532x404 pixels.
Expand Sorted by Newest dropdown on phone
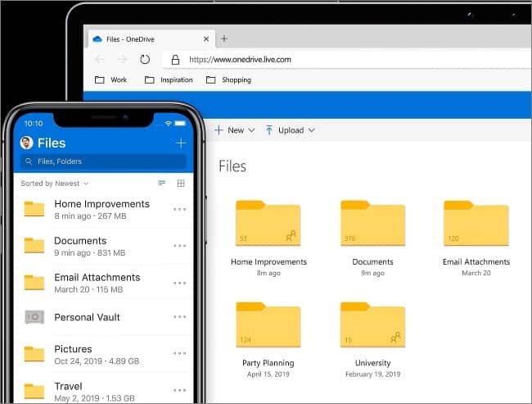click(54, 184)
